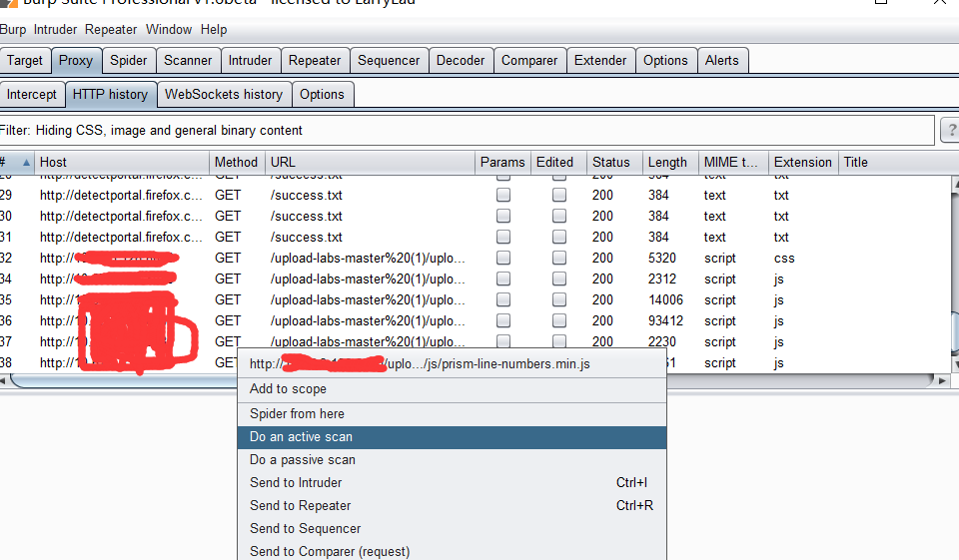This screenshot has height=560, width=959.
Task: Choose Send to Sequencer
Action: pos(452,529)
